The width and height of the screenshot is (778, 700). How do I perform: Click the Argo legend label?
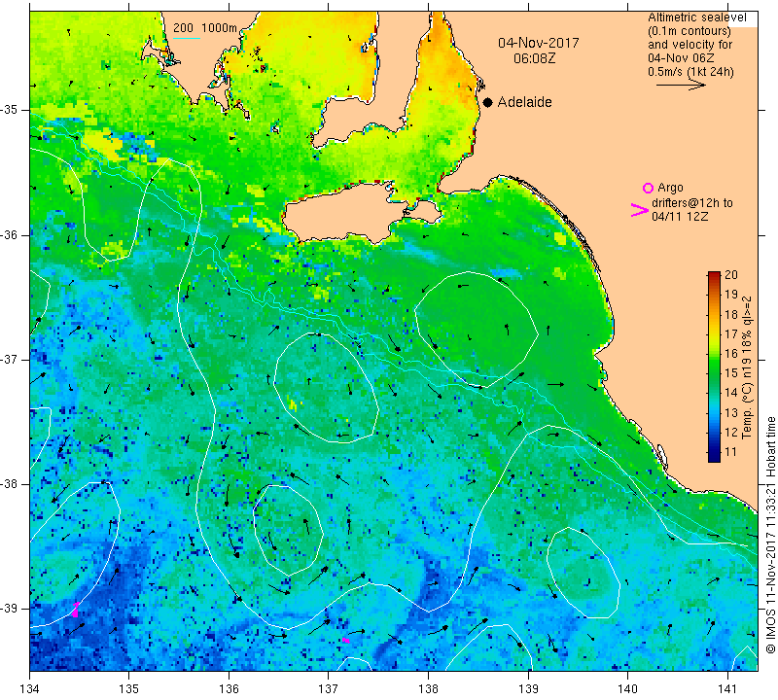point(670,188)
